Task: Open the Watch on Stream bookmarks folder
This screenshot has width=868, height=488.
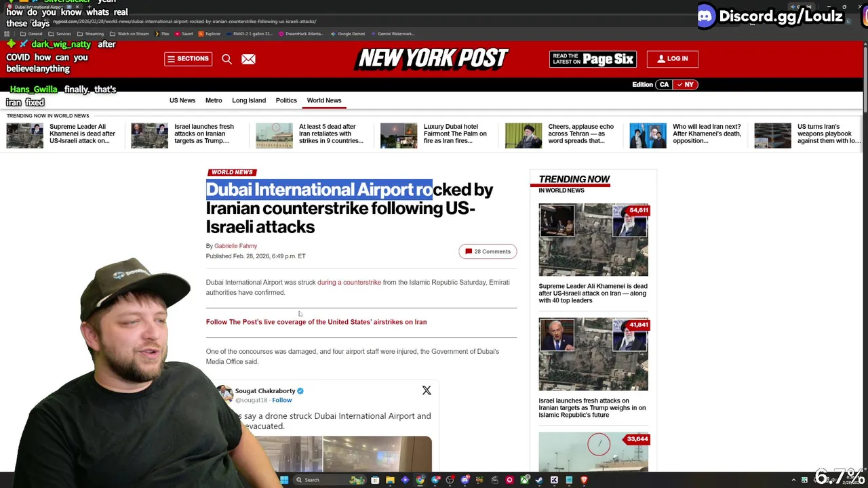Action: (x=129, y=34)
